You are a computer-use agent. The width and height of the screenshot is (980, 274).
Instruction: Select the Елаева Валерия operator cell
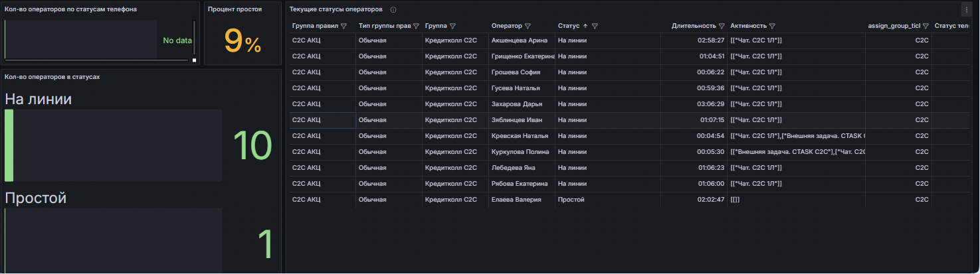click(x=516, y=200)
